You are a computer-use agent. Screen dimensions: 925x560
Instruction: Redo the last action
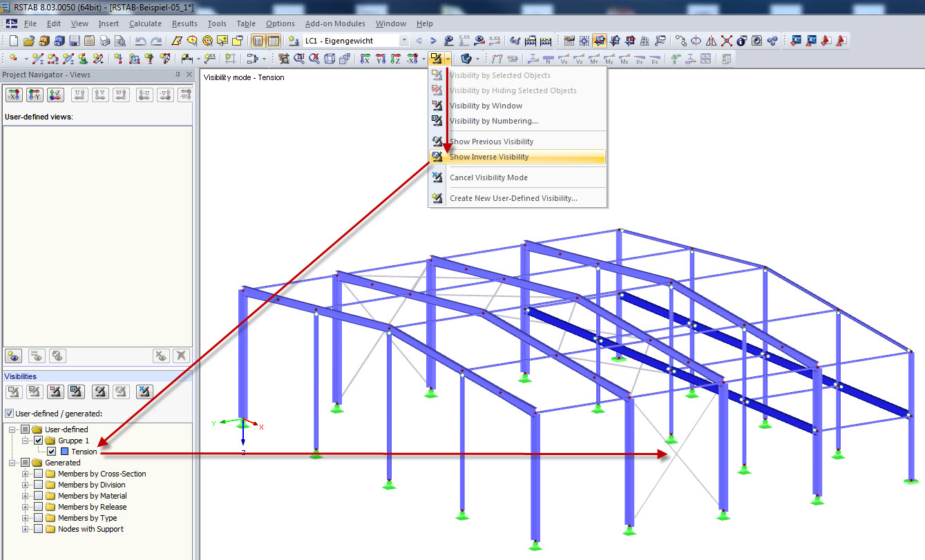click(157, 41)
